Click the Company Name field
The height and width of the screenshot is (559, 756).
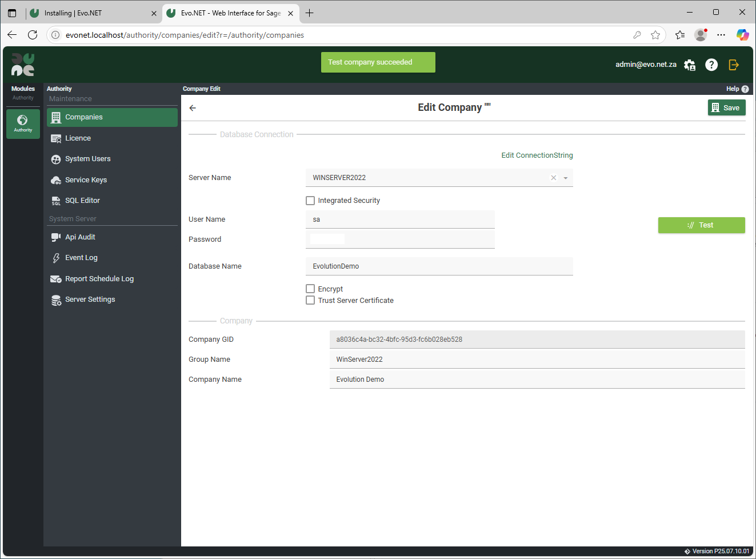point(537,380)
